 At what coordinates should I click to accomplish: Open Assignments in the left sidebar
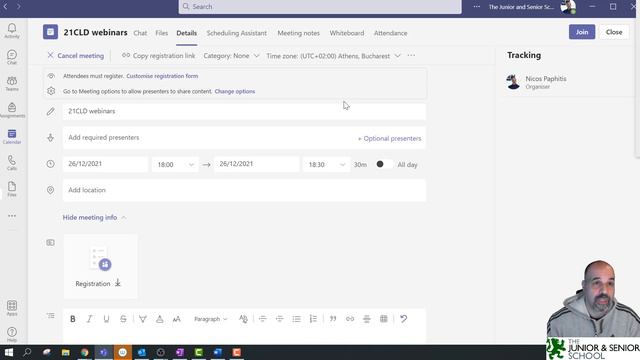(x=12, y=110)
